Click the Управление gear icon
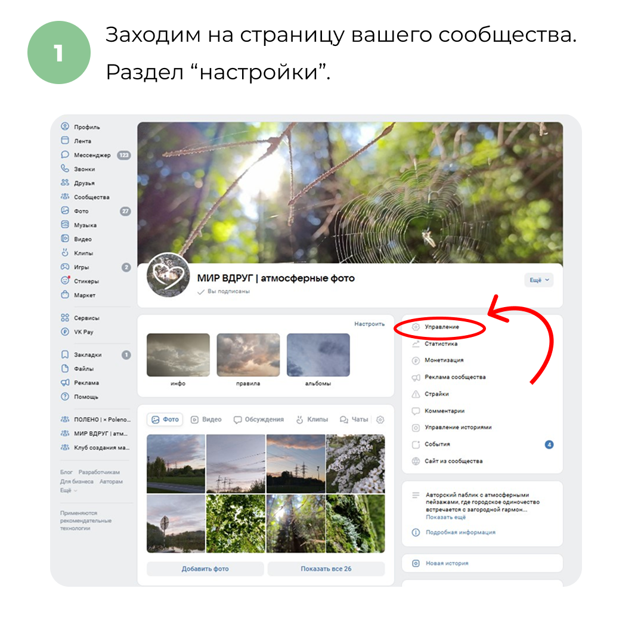 click(x=416, y=327)
